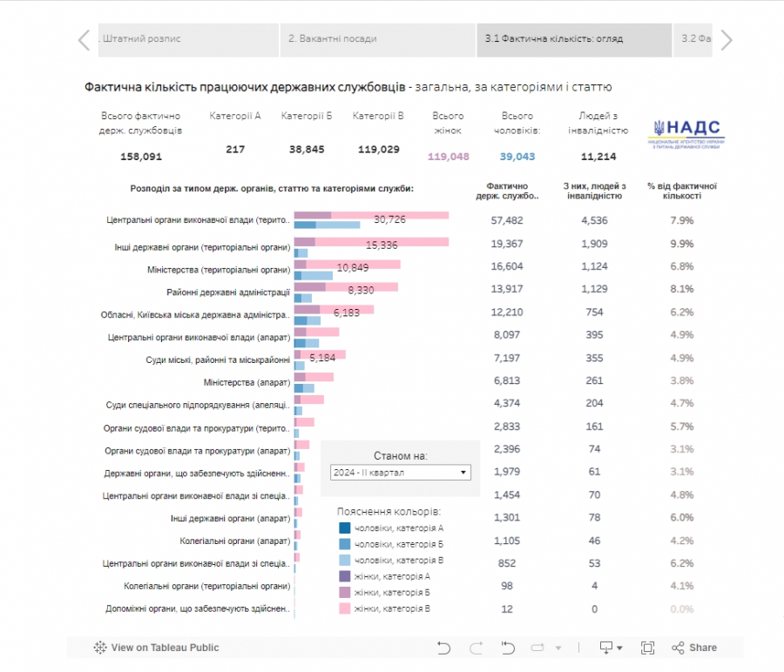Click the Share button

click(x=694, y=648)
